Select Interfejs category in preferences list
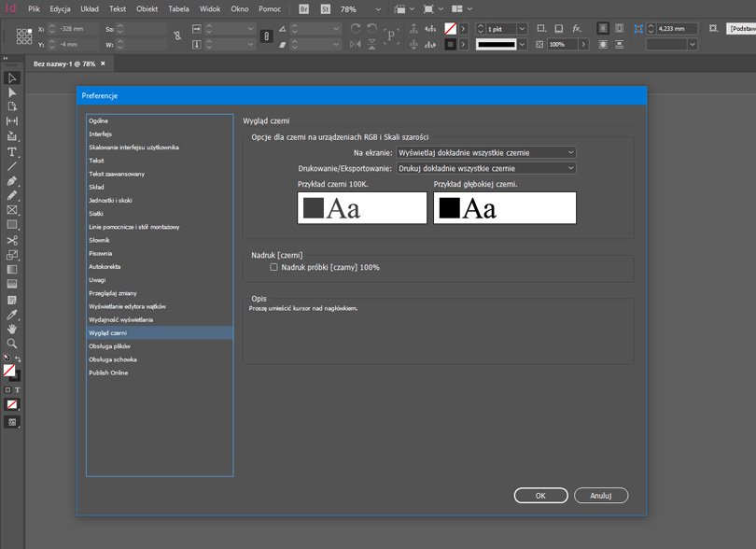 tap(100, 134)
